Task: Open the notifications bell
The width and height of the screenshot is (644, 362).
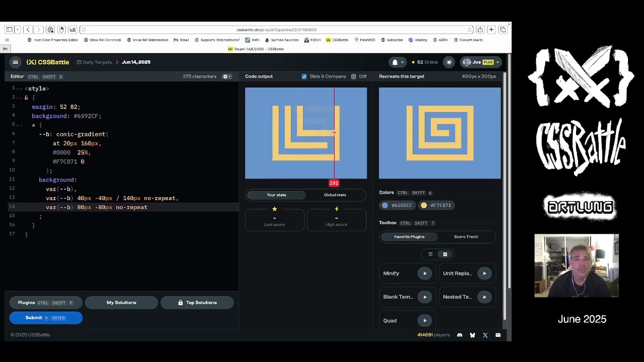Action: [395, 62]
